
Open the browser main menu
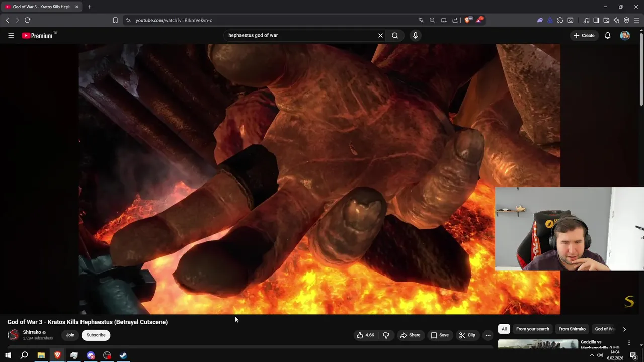click(636, 20)
